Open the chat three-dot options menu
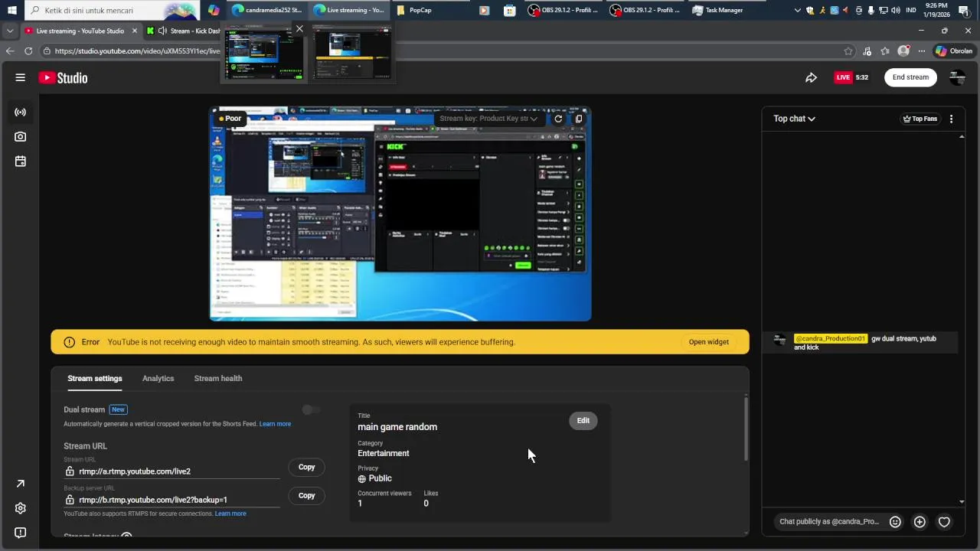 click(952, 119)
